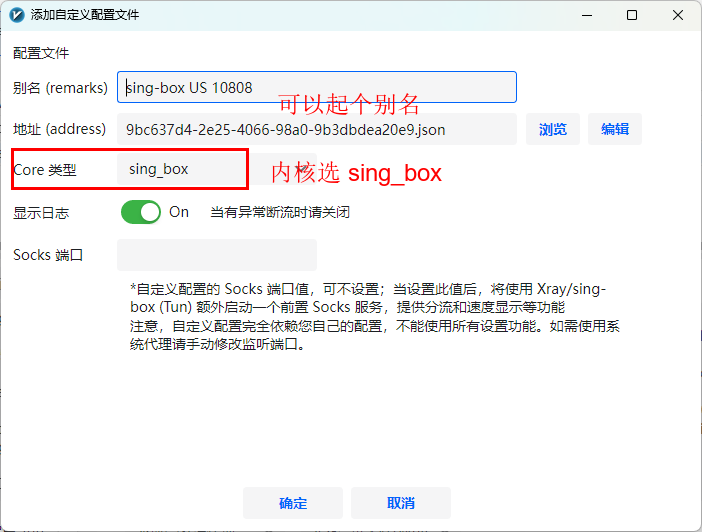Click the 地址 (address) json file field
Viewport: 702px width, 532px height.
[317, 129]
